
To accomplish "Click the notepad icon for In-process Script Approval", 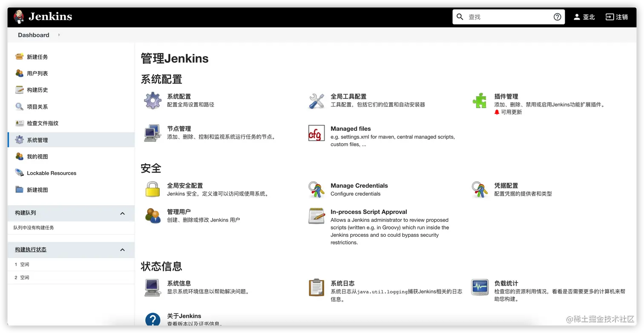I will (316, 216).
